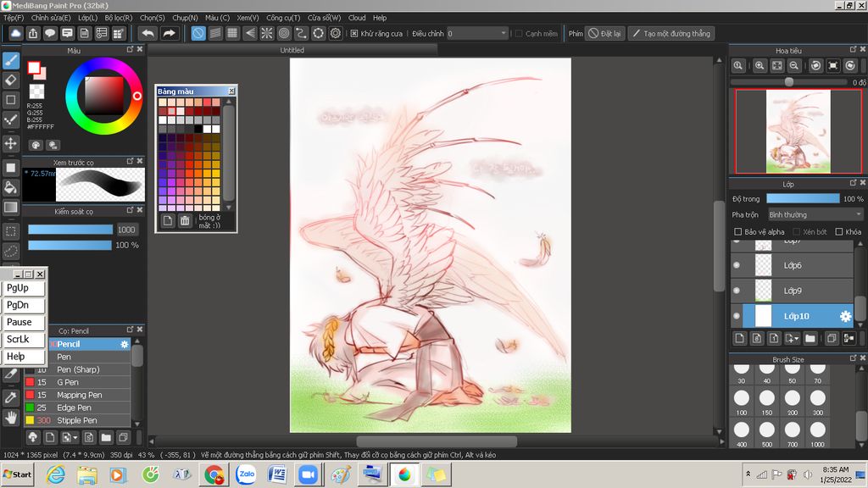Choose the 150 brush size preset
868x488 pixels.
point(766,401)
